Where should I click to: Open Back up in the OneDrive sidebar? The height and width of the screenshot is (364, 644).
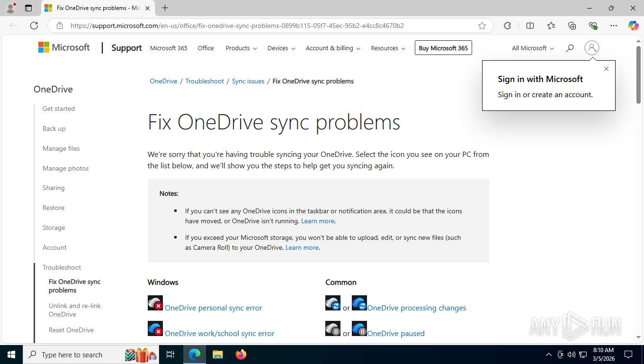pyautogui.click(x=54, y=128)
